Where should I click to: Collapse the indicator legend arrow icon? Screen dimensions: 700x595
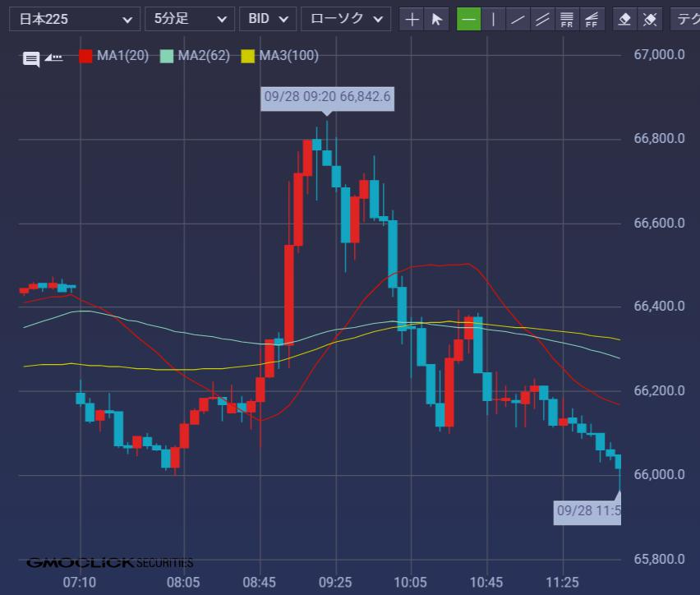[x=54, y=58]
